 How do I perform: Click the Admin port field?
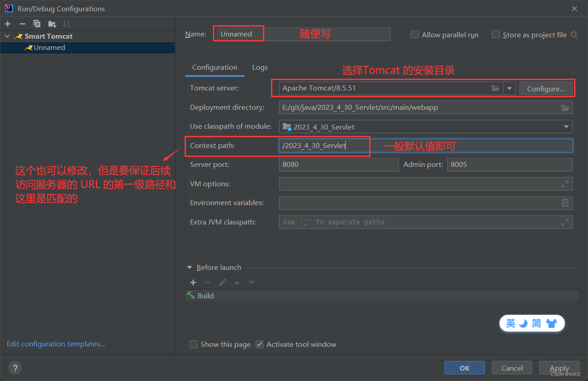pos(510,165)
